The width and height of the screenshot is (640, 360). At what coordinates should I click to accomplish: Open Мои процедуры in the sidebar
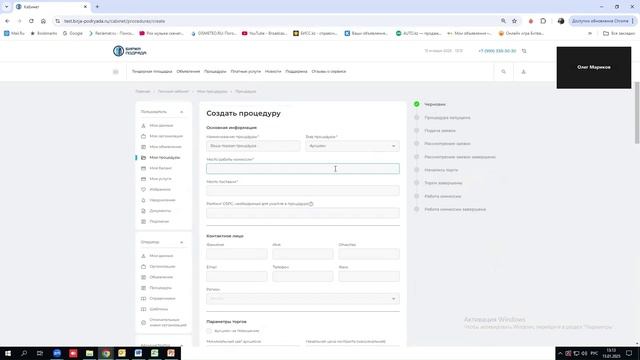[x=164, y=158]
